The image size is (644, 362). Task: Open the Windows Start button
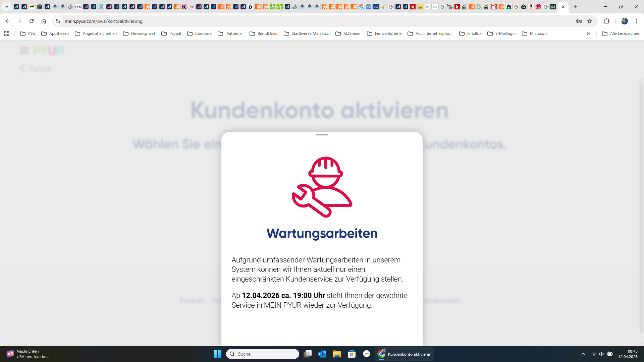217,354
